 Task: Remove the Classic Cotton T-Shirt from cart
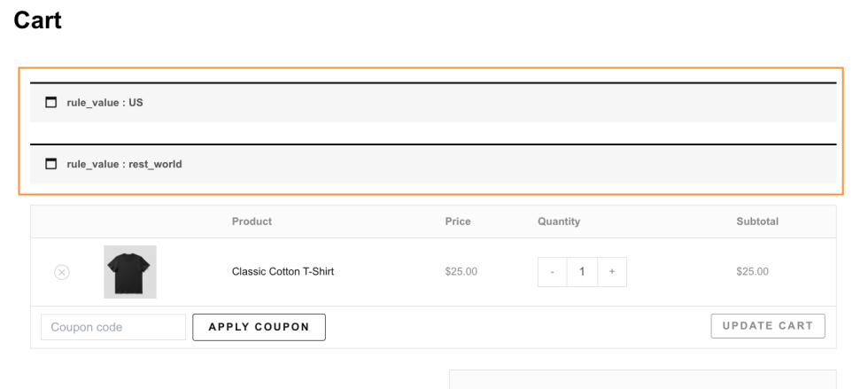click(62, 272)
